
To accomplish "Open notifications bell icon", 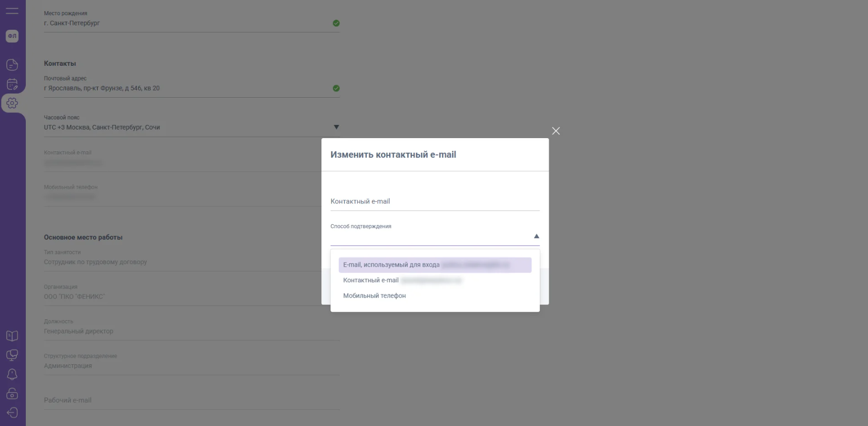I will (12, 374).
